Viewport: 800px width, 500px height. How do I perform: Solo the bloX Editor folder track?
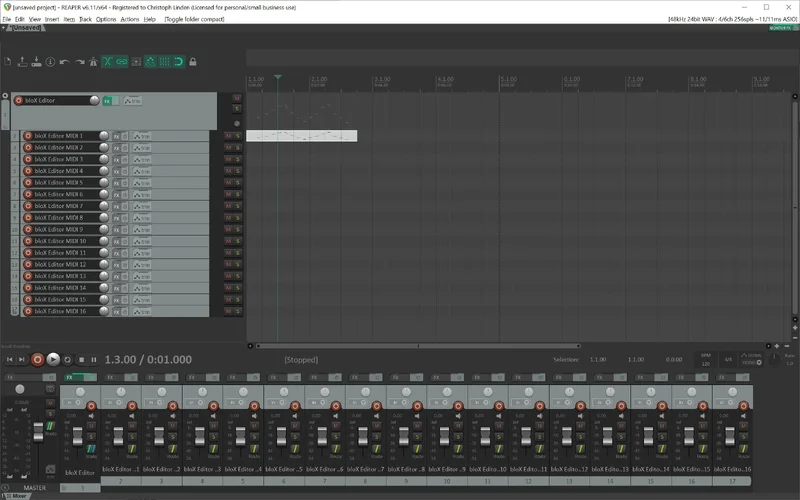click(237, 110)
